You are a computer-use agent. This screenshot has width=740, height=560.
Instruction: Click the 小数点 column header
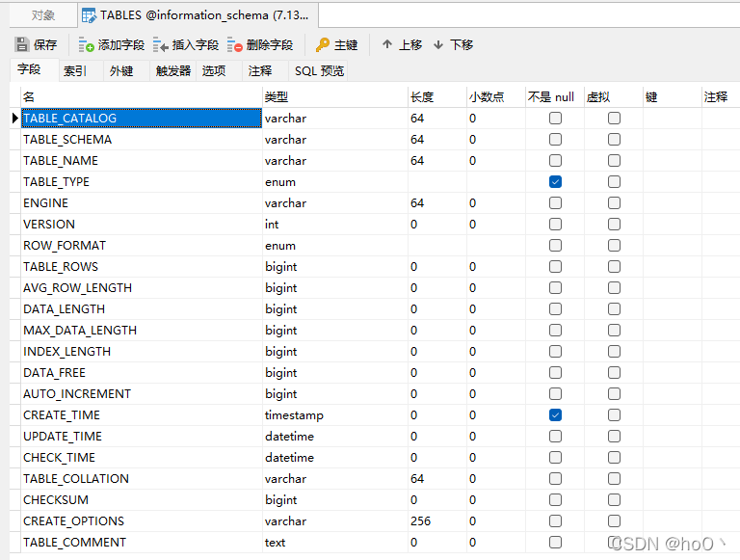tap(496, 96)
